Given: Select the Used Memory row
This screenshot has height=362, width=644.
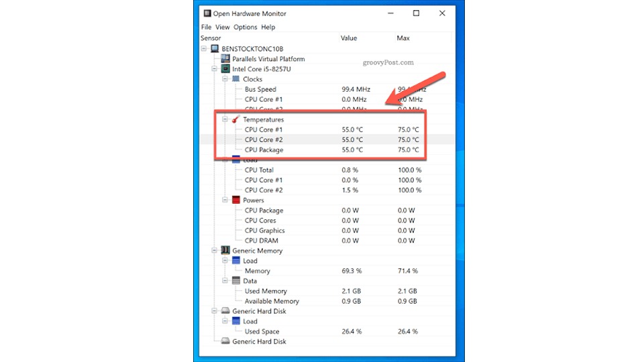Looking at the screenshot, I should 266,291.
